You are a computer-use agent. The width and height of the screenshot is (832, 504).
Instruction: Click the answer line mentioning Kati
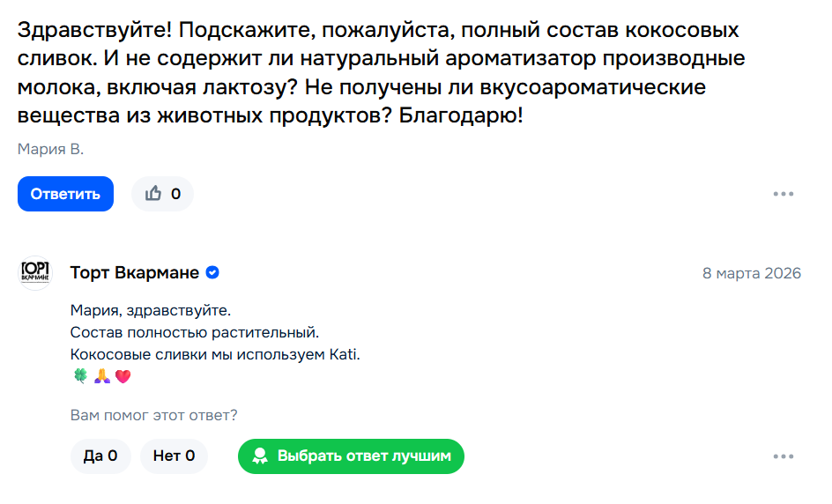click(215, 355)
